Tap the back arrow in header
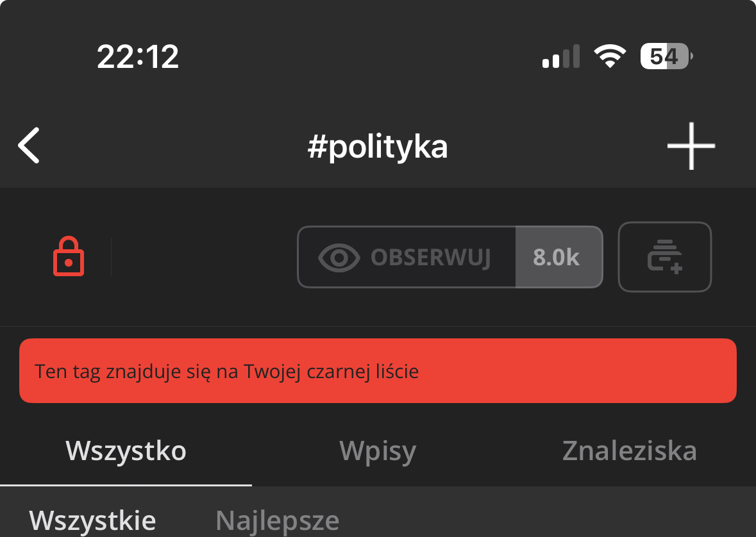The height and width of the screenshot is (537, 756). (x=29, y=145)
